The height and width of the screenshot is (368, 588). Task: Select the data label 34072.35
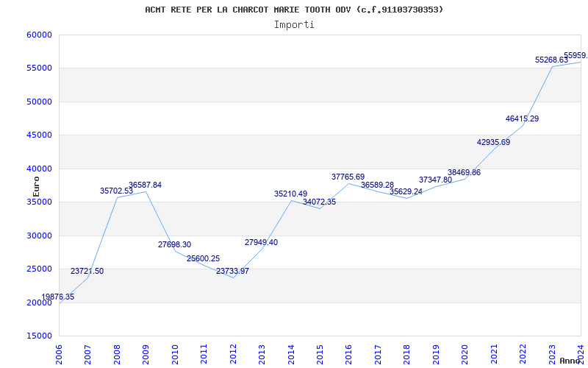[x=320, y=202]
